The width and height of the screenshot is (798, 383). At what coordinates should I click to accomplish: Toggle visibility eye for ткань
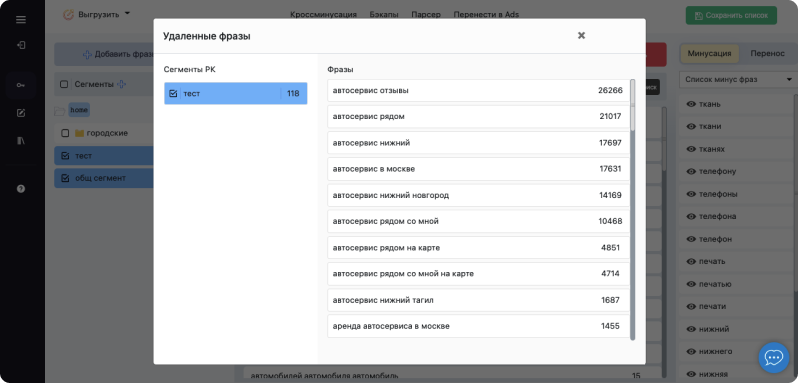691,104
